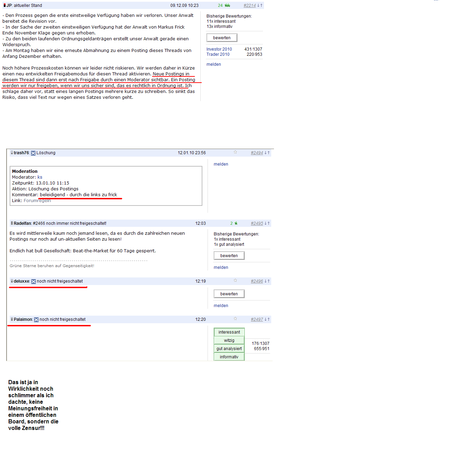Choose 'gut analysiert' rating option

click(x=229, y=349)
